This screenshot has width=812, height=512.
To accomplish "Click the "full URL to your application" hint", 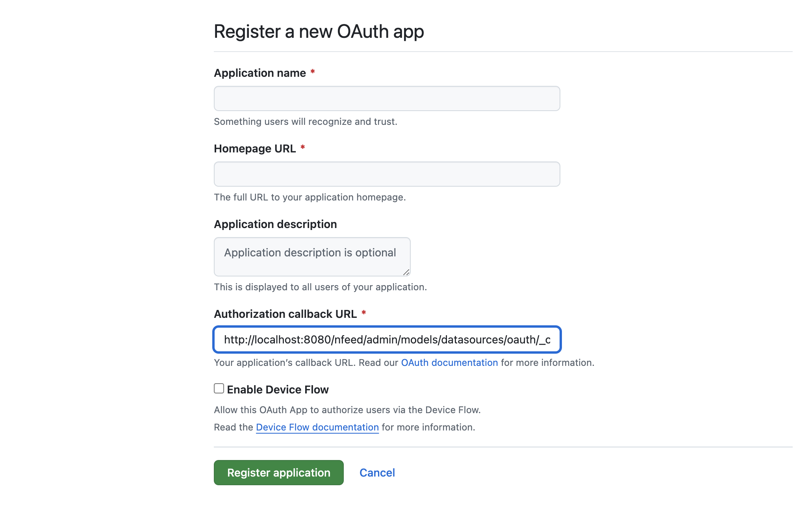I will (310, 197).
